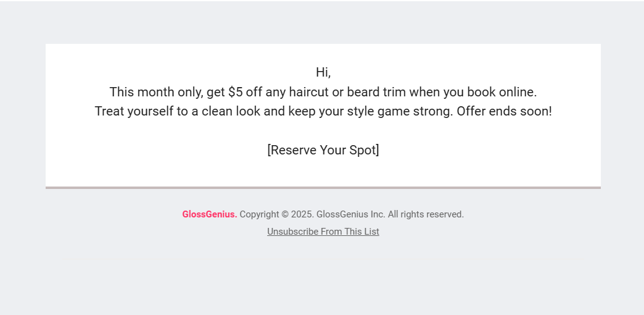Click the Unsubscribe From This List link
This screenshot has height=315, width=644.
323,232
